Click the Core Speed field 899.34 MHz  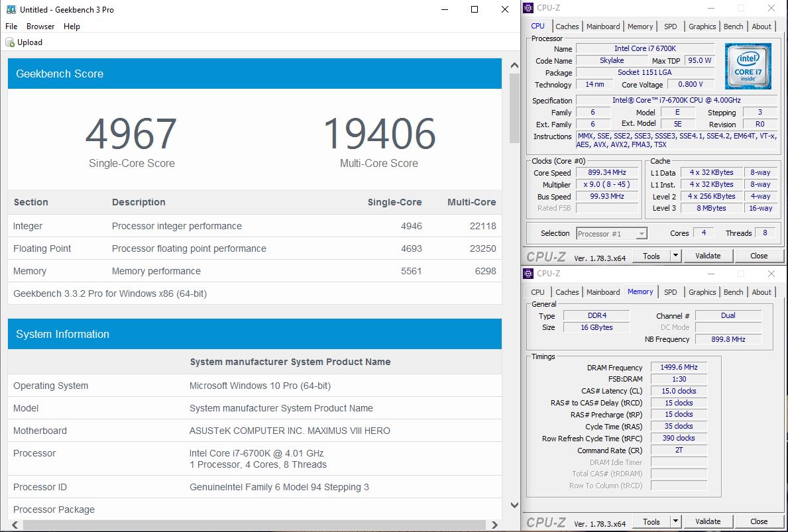(x=607, y=172)
